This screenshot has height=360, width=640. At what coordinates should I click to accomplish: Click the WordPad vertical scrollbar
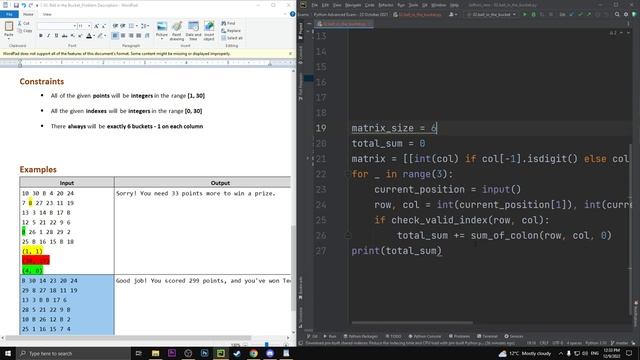[293, 268]
